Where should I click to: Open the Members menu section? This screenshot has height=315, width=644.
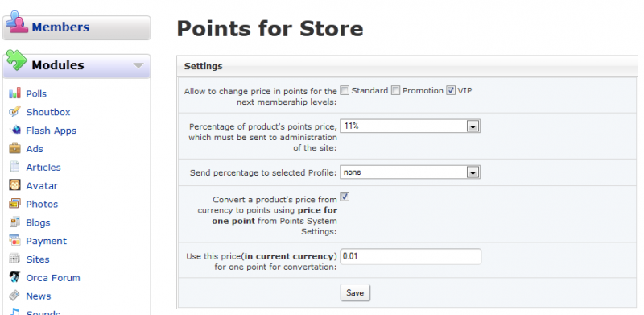pos(76,27)
